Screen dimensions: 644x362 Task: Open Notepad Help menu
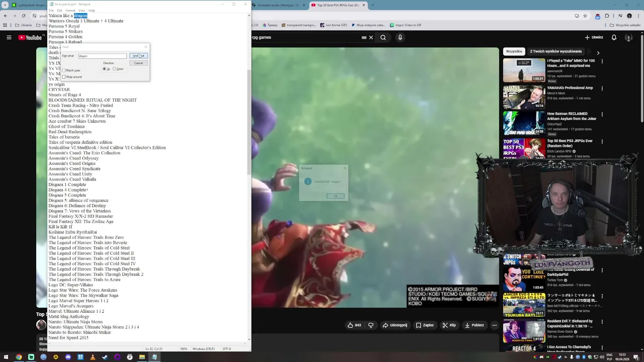click(x=92, y=10)
